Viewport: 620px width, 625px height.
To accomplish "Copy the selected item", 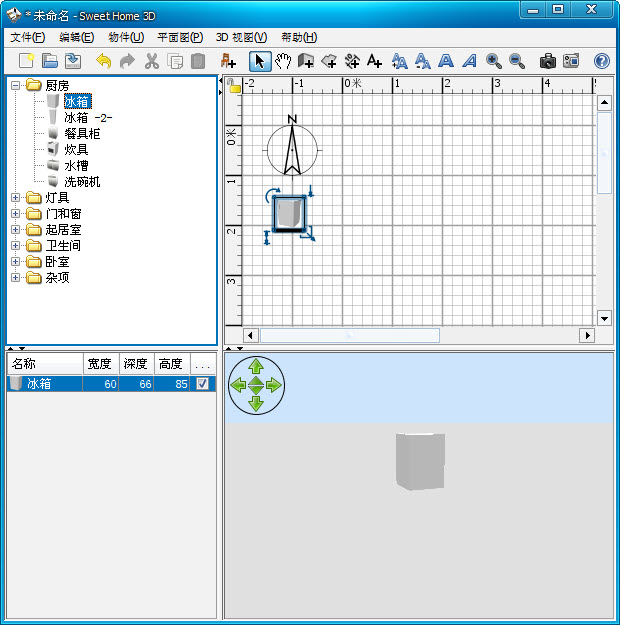I will (175, 61).
